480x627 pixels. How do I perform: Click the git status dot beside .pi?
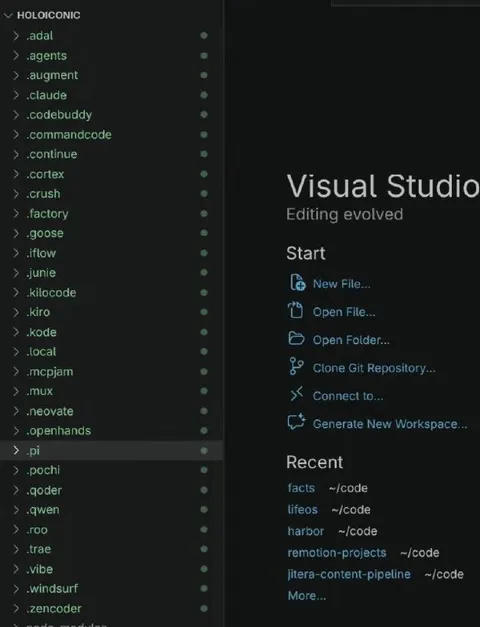coord(204,451)
